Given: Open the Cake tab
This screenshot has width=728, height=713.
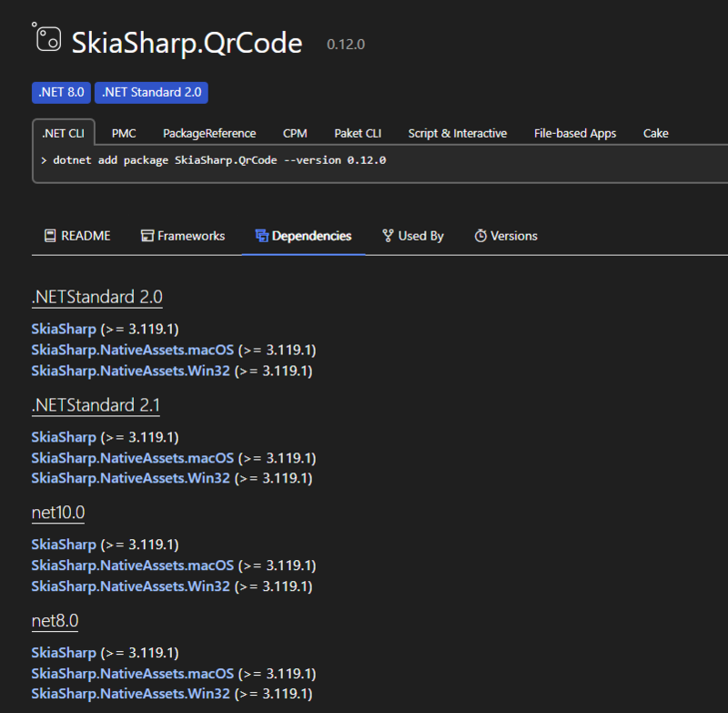Looking at the screenshot, I should point(655,133).
